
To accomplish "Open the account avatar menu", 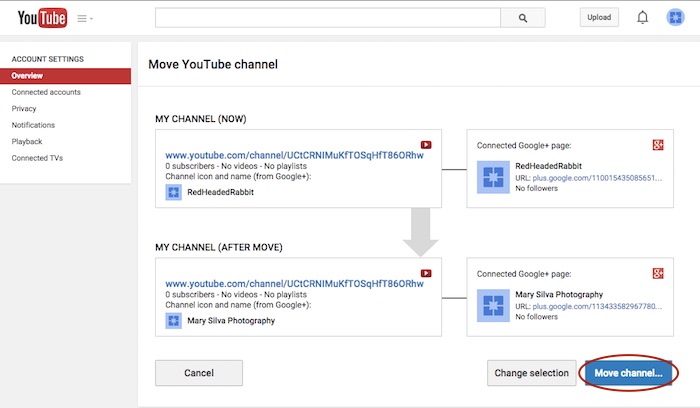I will click(675, 17).
